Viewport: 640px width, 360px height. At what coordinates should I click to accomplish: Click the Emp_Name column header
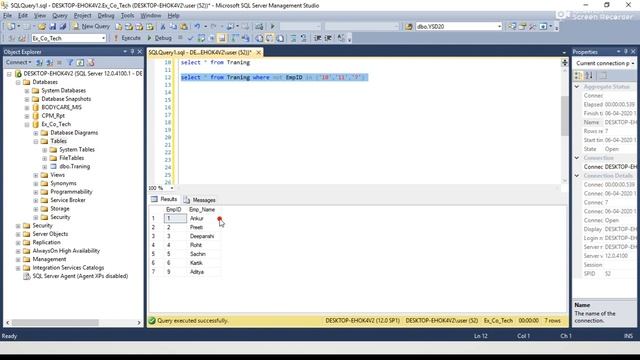203,209
